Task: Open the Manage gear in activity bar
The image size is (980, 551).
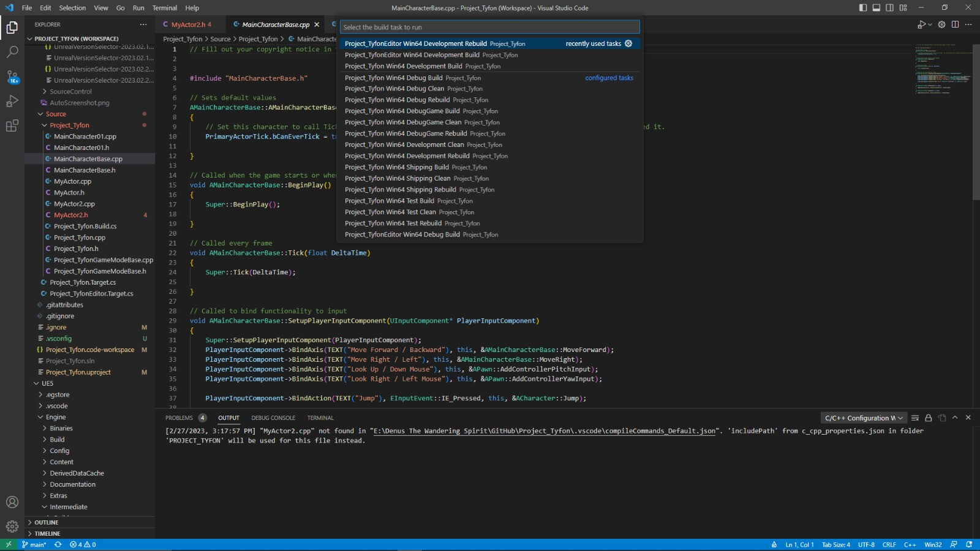Action: click(x=12, y=527)
